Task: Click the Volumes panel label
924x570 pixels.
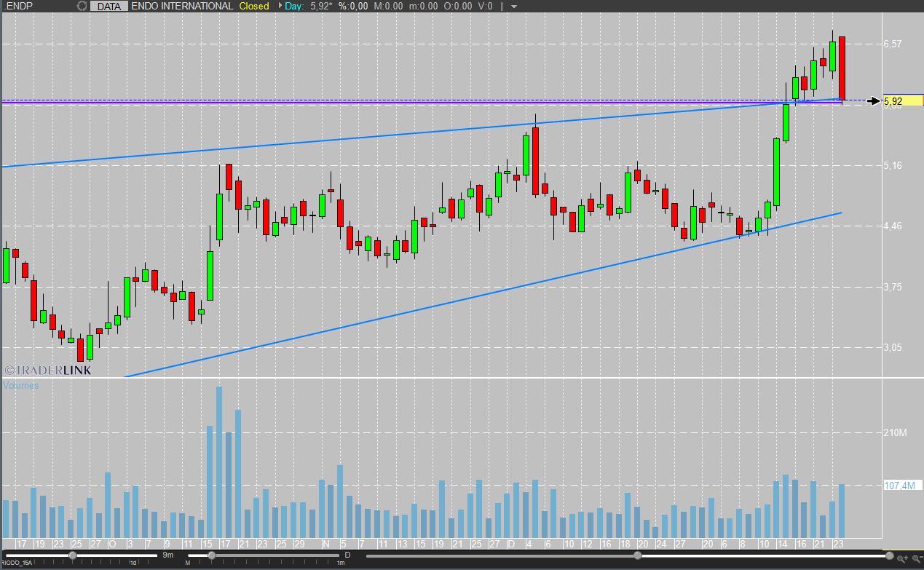Action: [x=21, y=385]
